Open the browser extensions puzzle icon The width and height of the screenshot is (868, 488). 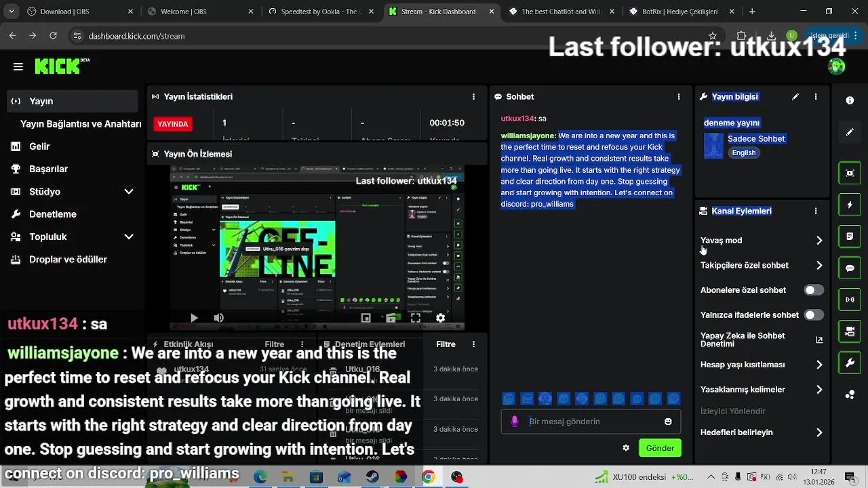coord(742,36)
